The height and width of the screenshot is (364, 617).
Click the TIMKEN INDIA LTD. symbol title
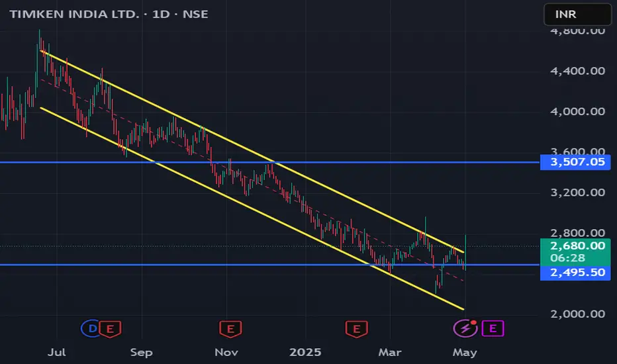click(74, 14)
